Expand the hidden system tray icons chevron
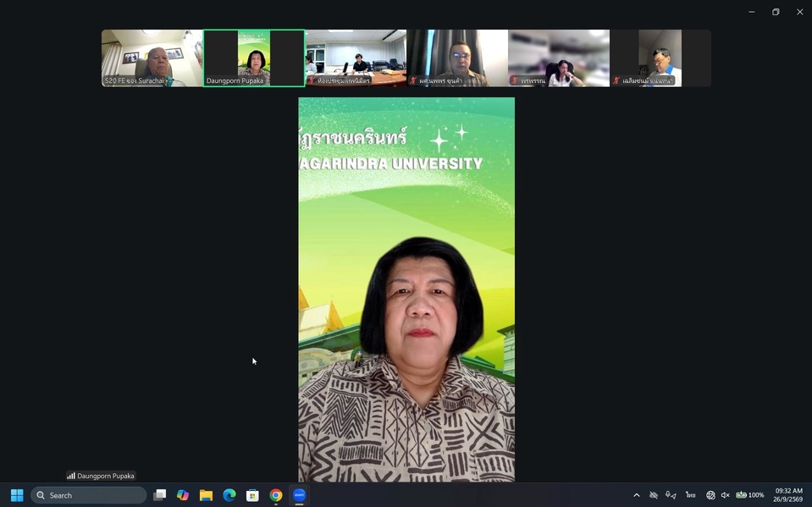812x507 pixels. (x=637, y=495)
